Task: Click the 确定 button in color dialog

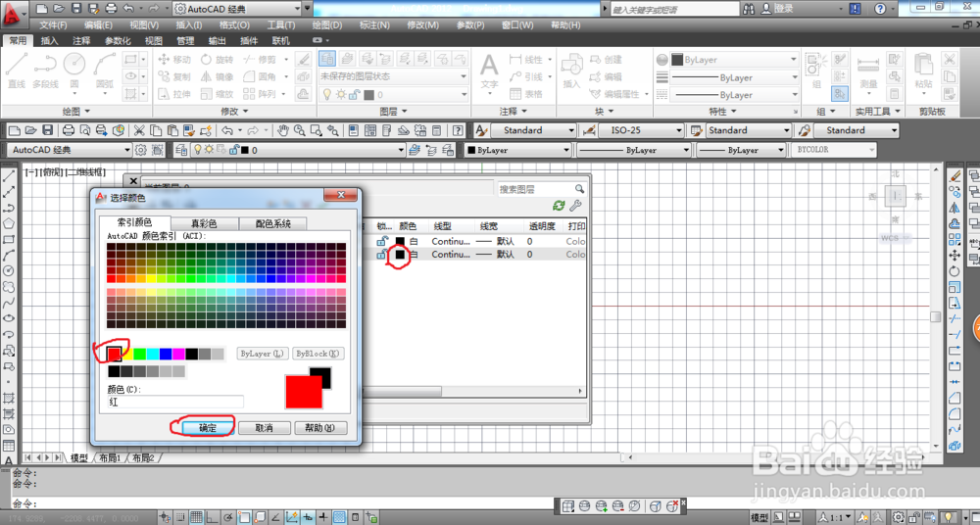Action: [x=208, y=428]
